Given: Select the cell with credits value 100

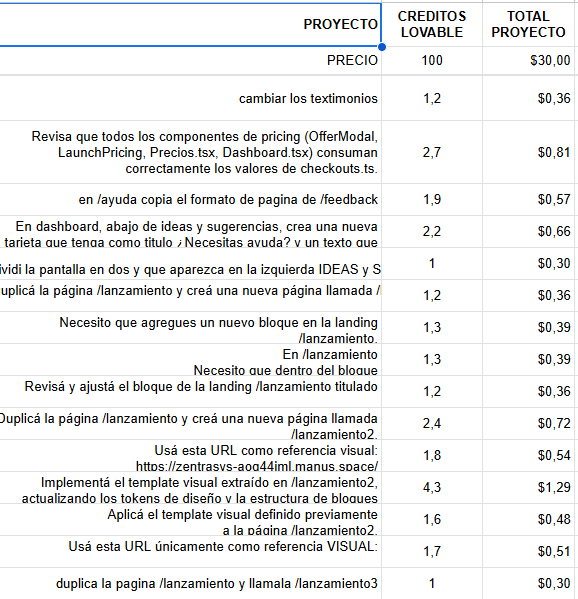Looking at the screenshot, I should tap(432, 60).
